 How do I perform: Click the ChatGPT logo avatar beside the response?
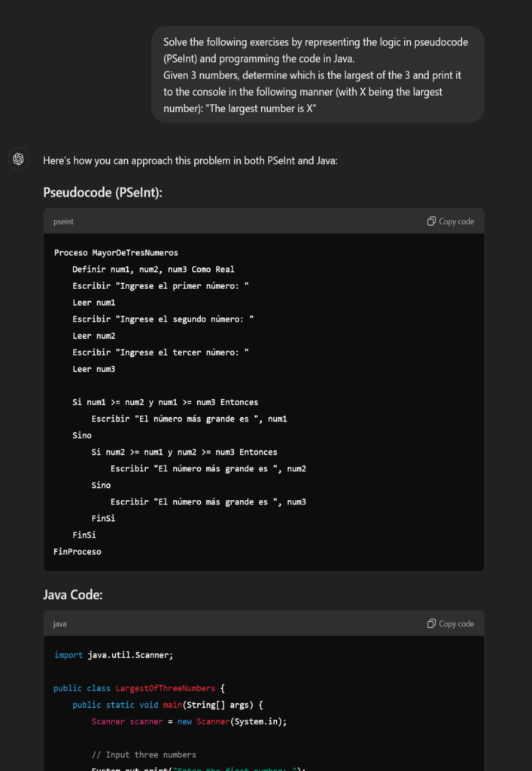pos(19,160)
